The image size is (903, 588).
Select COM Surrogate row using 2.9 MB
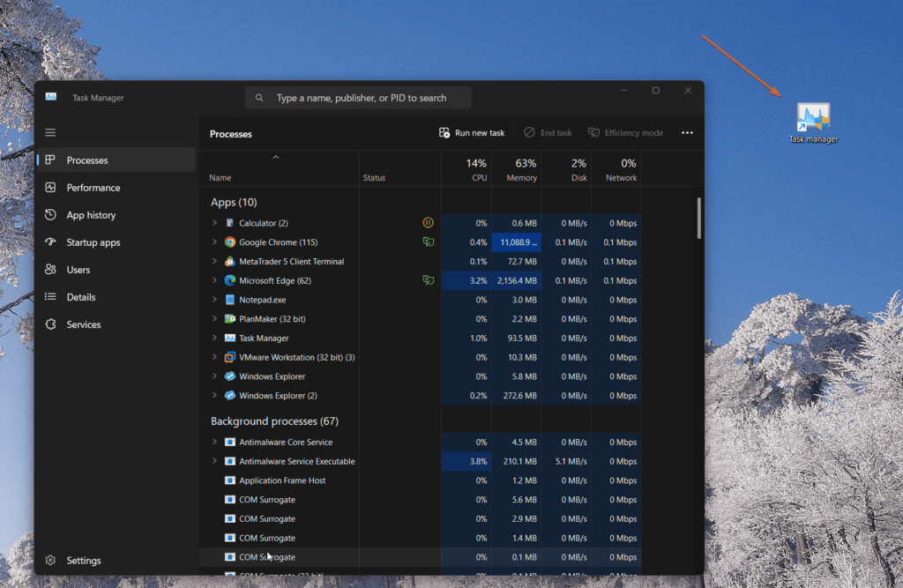point(422,519)
